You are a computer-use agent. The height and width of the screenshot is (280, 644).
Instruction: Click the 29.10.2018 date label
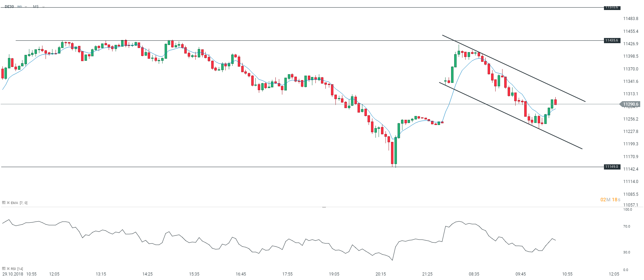pyautogui.click(x=13, y=274)
